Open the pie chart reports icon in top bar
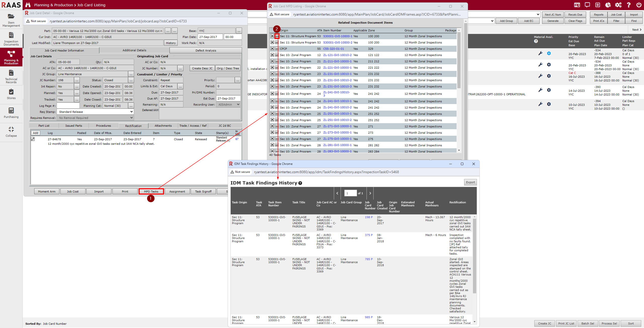This screenshot has height=328, width=644. pyautogui.click(x=608, y=5)
